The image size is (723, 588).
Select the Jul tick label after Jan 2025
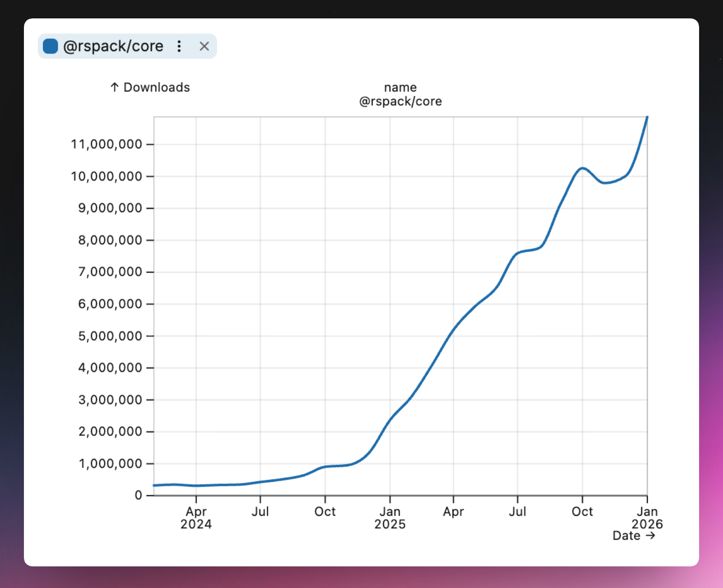point(517,512)
